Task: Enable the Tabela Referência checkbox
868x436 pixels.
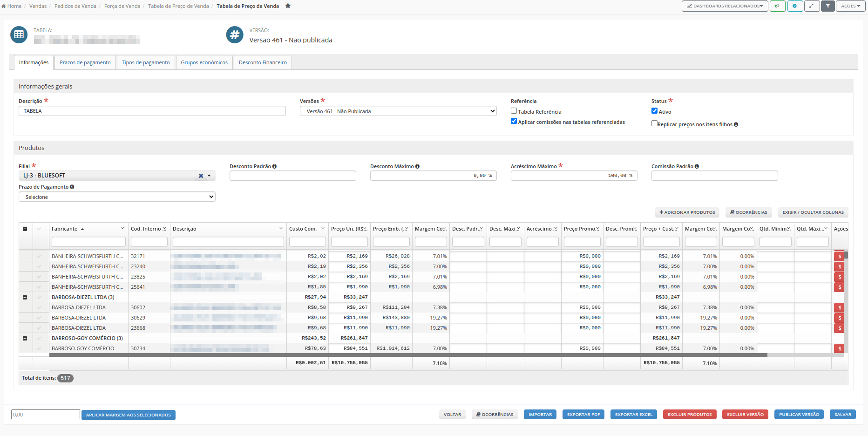Action: pyautogui.click(x=514, y=111)
